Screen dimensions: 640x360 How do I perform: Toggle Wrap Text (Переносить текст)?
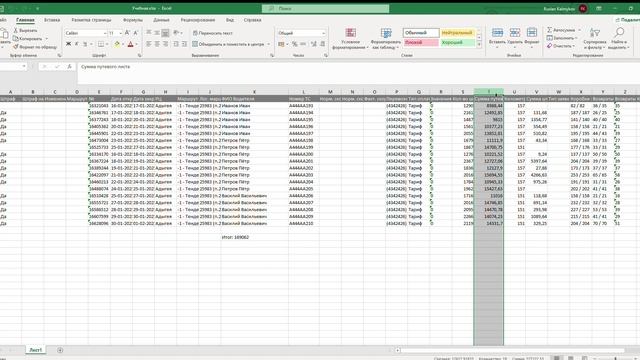pos(212,33)
